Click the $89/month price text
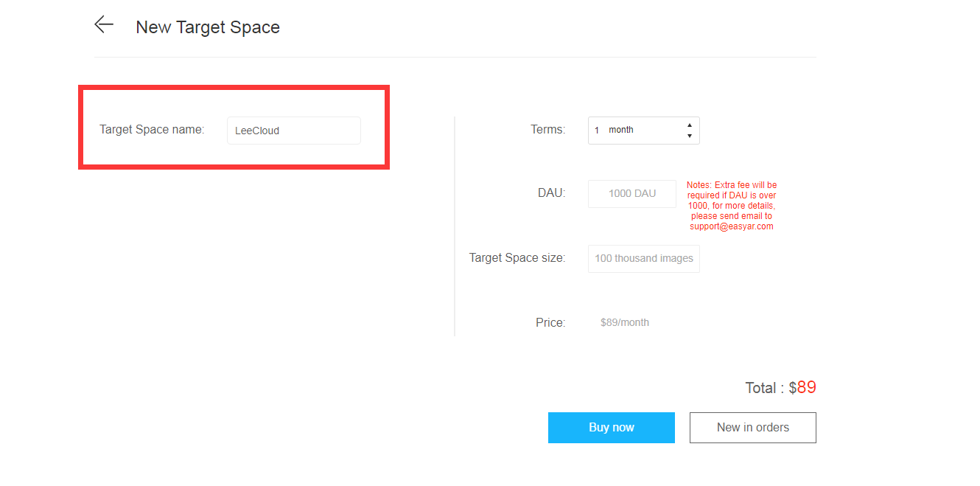 point(624,322)
